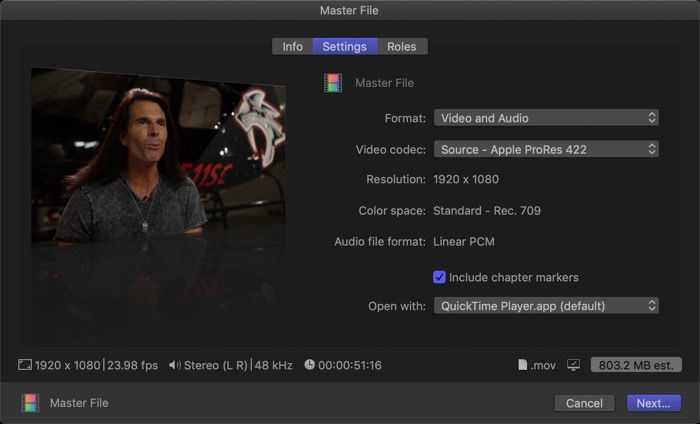Click the Master File label in bottom bar
This screenshot has height=424, width=700.
[79, 403]
